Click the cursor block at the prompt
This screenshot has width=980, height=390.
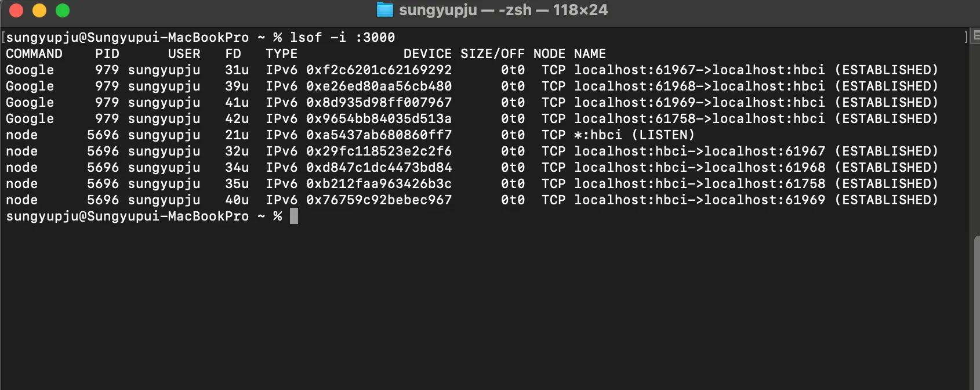tap(294, 216)
